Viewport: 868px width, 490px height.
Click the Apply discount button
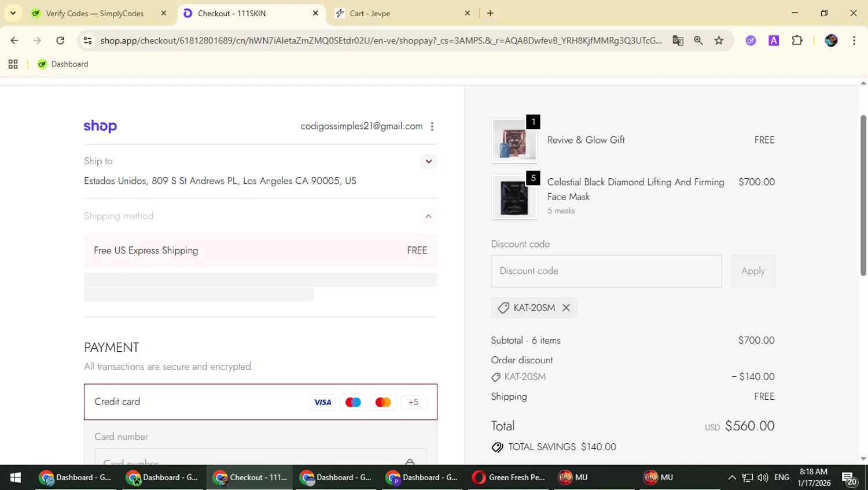click(x=753, y=271)
